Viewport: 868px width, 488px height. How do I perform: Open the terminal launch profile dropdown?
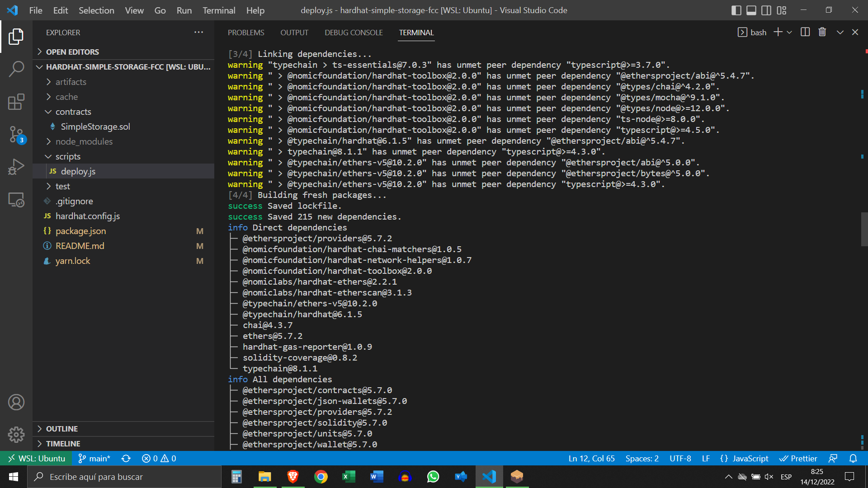click(790, 32)
